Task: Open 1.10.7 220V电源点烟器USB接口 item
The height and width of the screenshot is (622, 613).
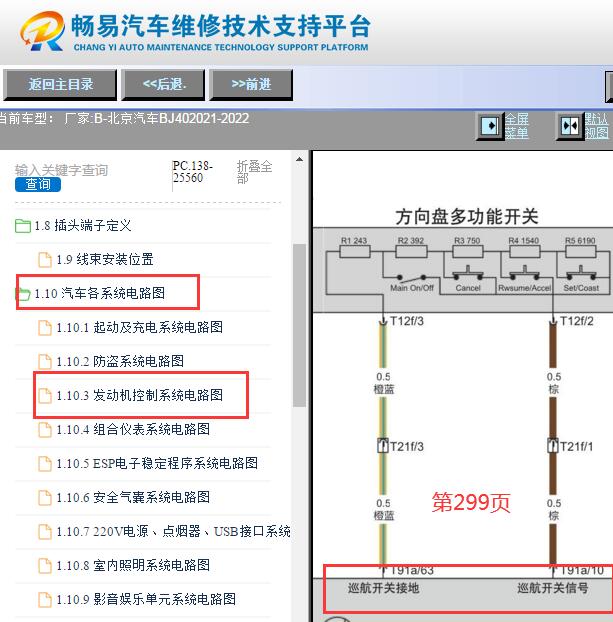Action: [173, 531]
